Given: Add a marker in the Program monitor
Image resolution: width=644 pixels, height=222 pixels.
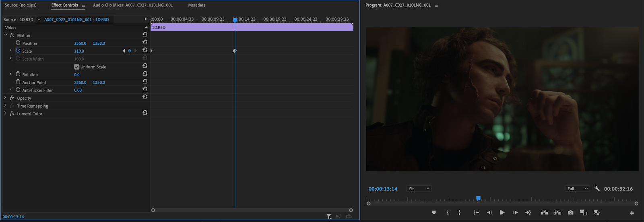Looking at the screenshot, I should point(434,213).
